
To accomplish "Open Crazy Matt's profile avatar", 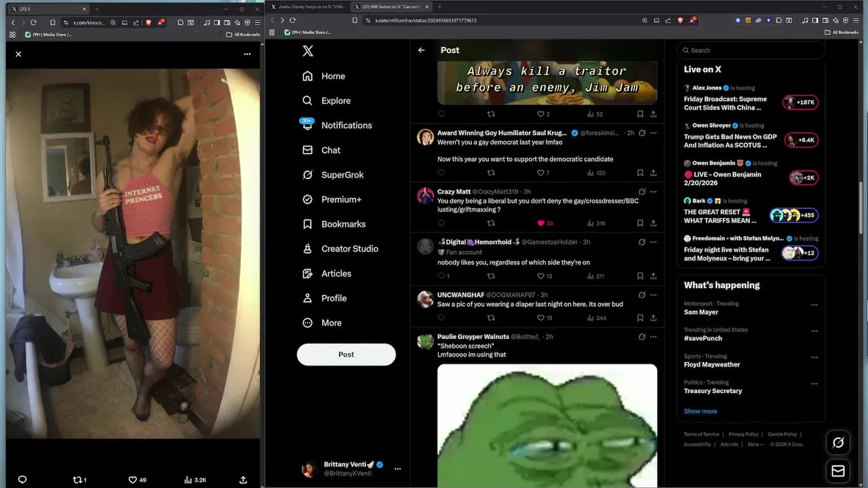I will pyautogui.click(x=425, y=197).
